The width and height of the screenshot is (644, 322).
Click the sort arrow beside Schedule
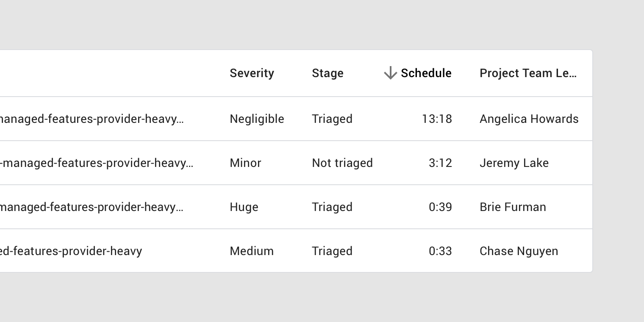click(x=390, y=73)
